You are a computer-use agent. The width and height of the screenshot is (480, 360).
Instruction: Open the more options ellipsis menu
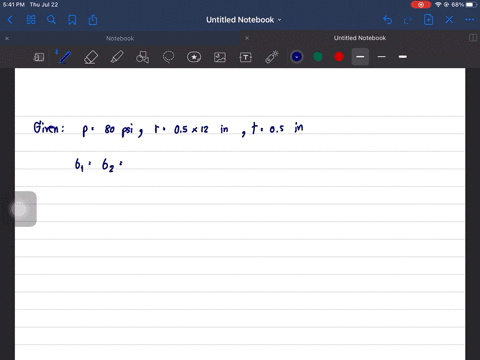469,20
